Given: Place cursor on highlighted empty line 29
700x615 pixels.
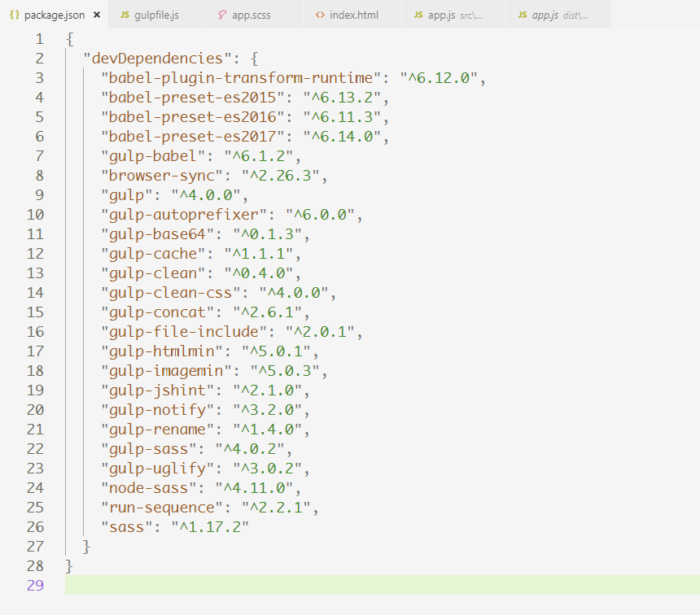Looking at the screenshot, I should click(x=383, y=585).
